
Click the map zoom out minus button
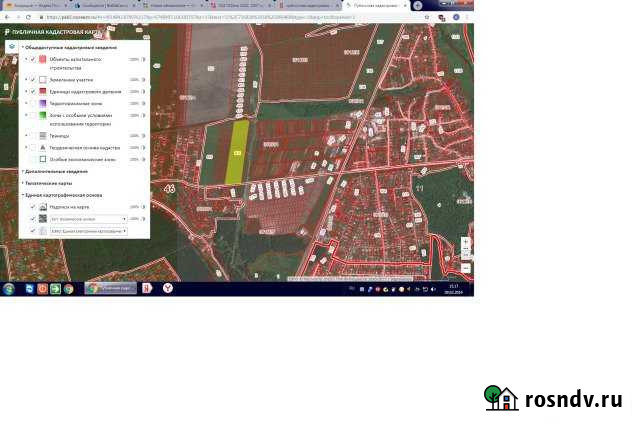466,267
